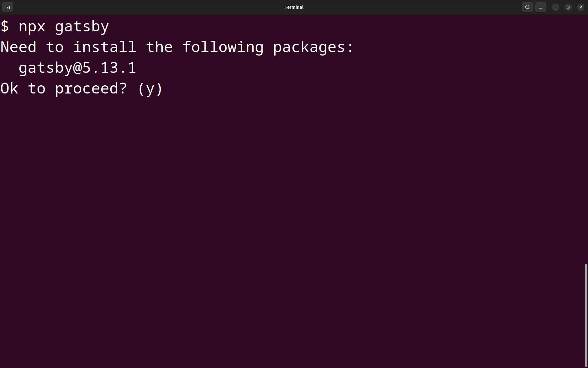The image size is (588, 368).
Task: Click the Terminal title bar text
Action: click(x=294, y=7)
